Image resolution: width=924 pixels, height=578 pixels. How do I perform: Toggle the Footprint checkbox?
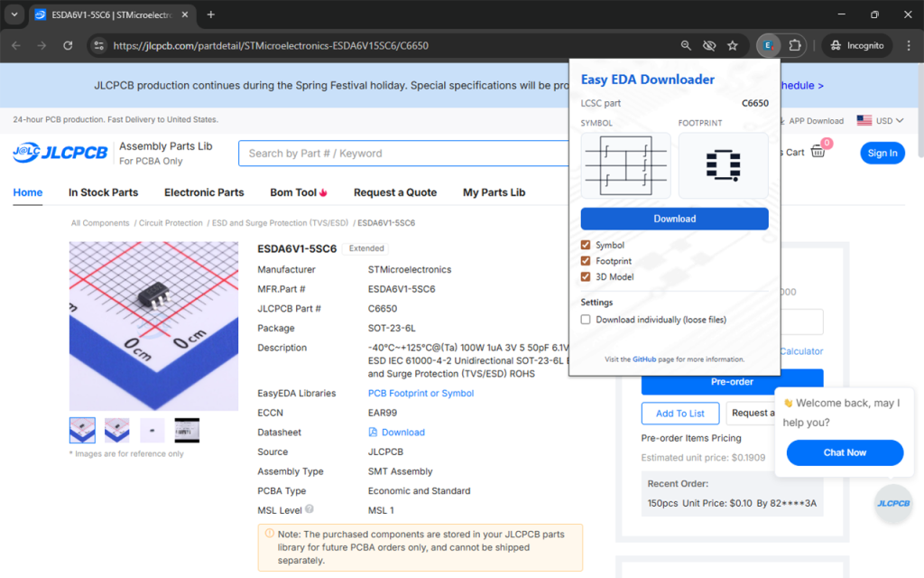tap(587, 261)
